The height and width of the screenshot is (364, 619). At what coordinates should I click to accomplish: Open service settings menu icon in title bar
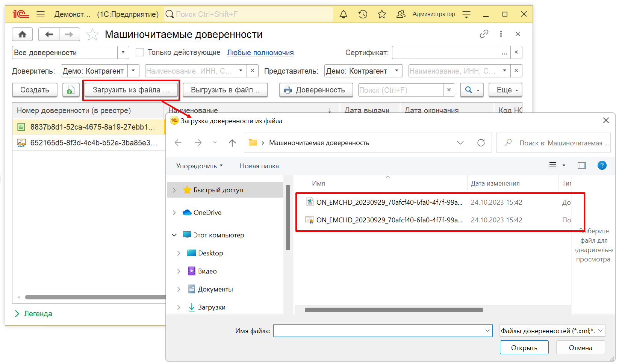pos(466,14)
